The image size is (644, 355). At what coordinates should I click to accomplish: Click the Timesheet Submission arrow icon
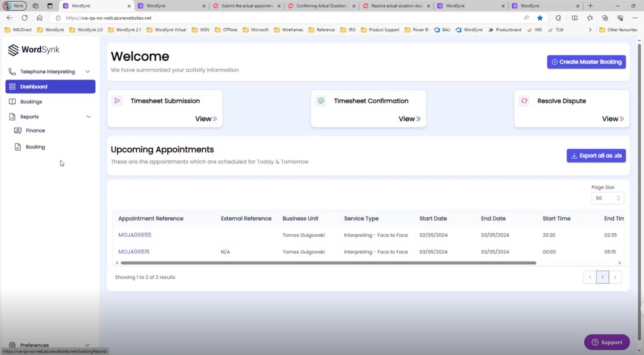tap(117, 101)
